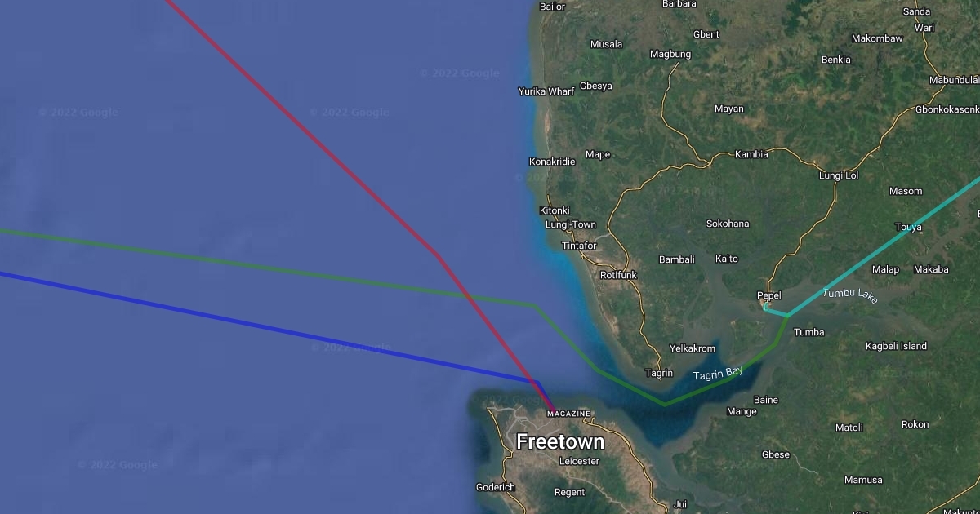Screen dimensions: 980x514
Task: Click the teal route endpoint at Pepel
Action: [x=766, y=308]
